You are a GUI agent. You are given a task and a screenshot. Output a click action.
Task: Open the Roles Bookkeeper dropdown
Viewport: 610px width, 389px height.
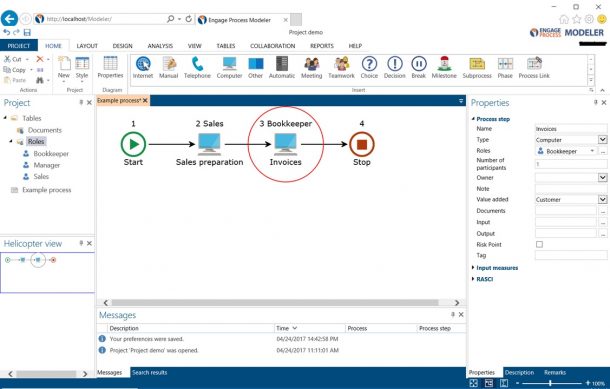point(592,151)
